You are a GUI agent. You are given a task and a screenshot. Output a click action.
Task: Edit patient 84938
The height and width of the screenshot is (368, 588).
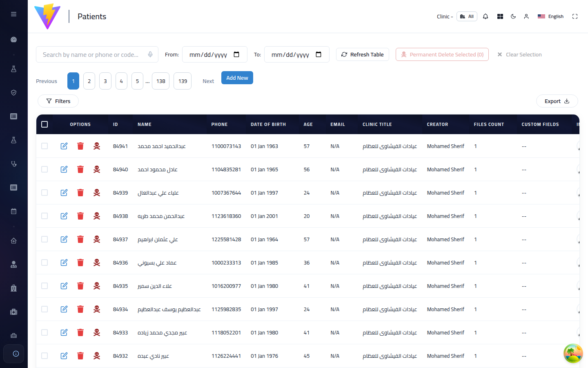64,216
